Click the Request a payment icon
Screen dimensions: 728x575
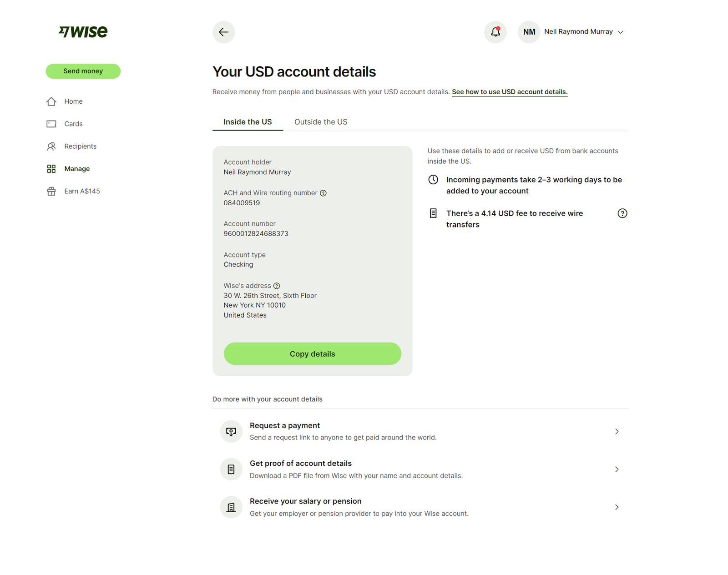tap(231, 431)
